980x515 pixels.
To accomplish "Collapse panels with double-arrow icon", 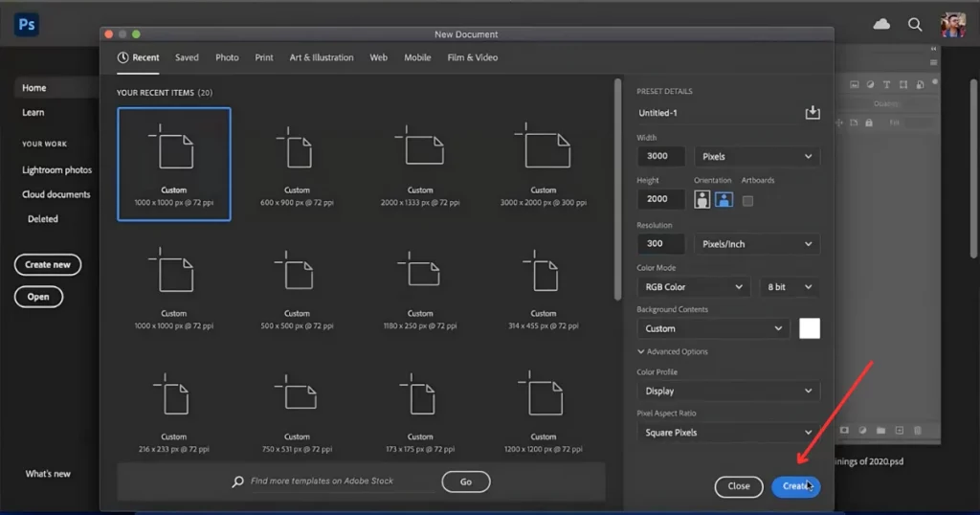I will 933,49.
